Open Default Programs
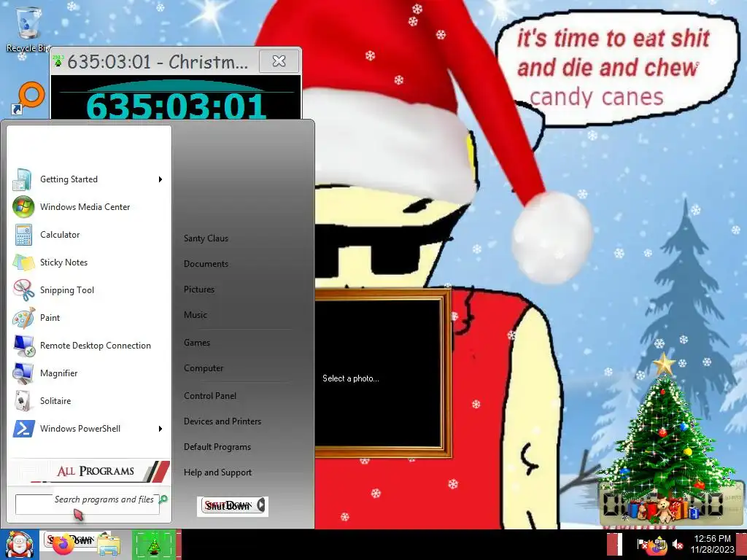The width and height of the screenshot is (747, 560). (217, 447)
